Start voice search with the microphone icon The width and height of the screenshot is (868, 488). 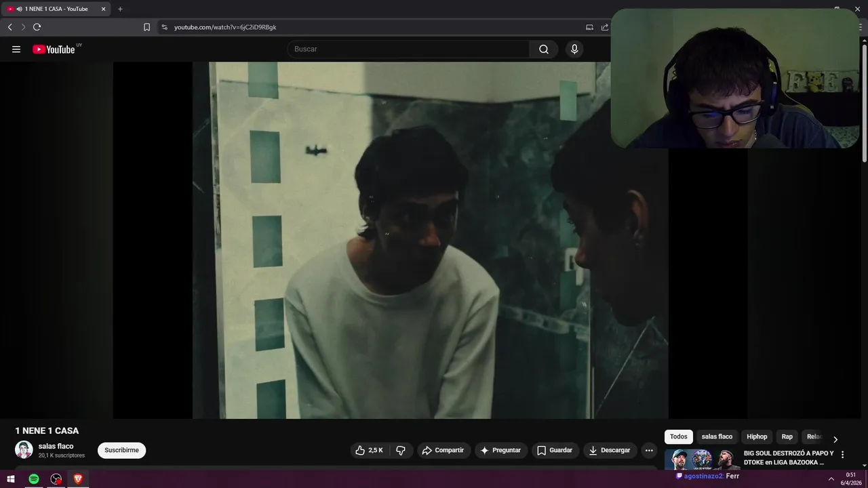tap(574, 49)
